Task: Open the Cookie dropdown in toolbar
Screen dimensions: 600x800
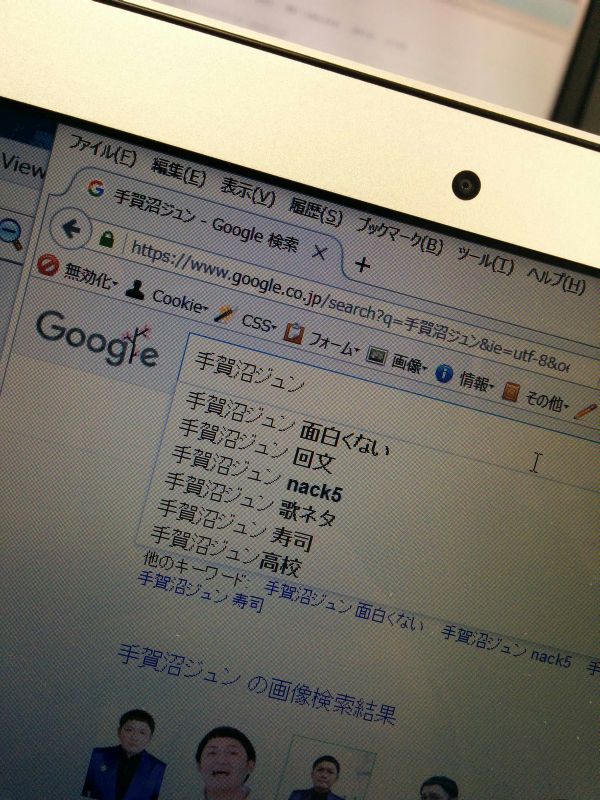Action: tap(180, 301)
